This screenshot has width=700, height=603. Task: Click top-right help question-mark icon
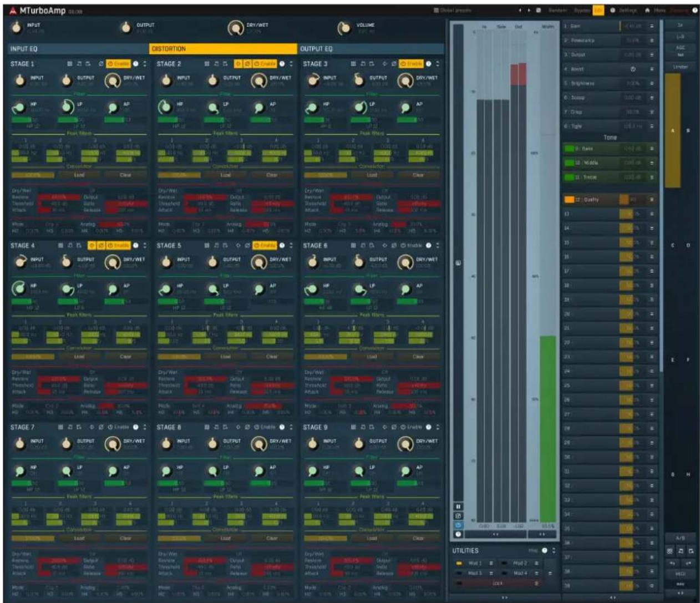coord(694,11)
